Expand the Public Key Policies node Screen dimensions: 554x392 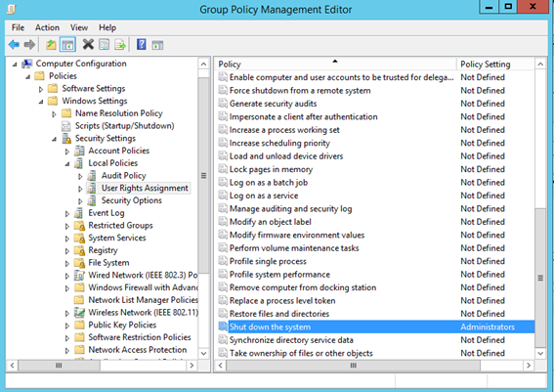coord(67,326)
